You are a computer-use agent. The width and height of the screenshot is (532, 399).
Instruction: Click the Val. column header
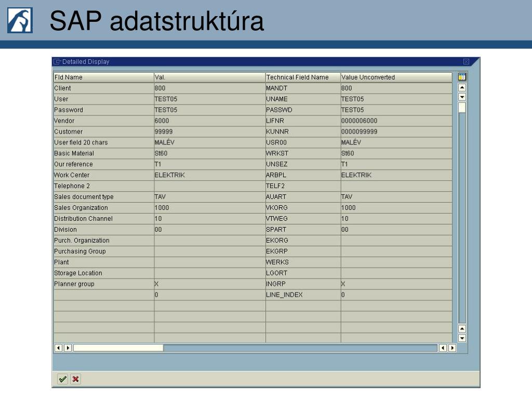(210, 77)
